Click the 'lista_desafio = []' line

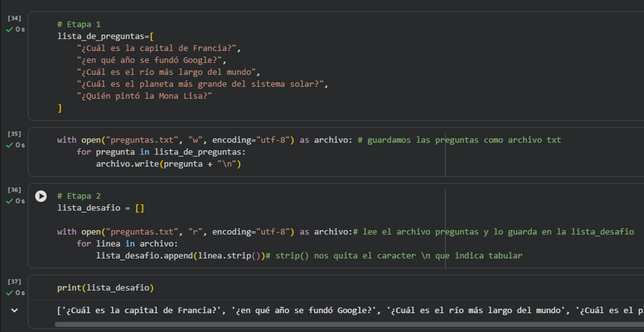pyautogui.click(x=101, y=208)
